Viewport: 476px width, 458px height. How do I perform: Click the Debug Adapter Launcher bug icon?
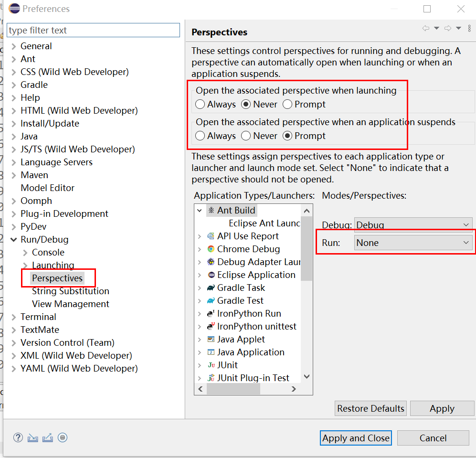(211, 262)
